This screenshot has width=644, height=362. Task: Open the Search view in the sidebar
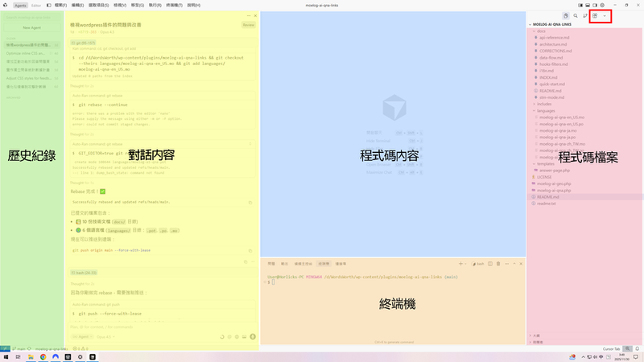pyautogui.click(x=576, y=15)
